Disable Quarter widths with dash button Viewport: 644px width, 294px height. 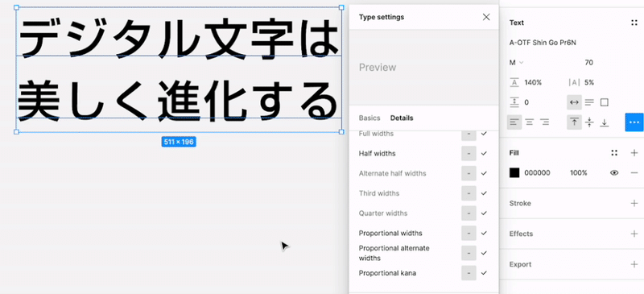click(469, 213)
